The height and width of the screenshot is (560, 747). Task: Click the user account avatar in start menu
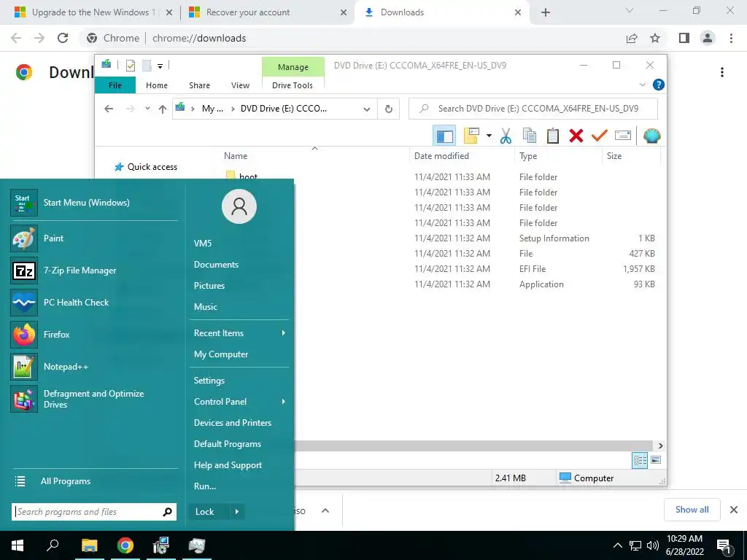[x=239, y=206]
